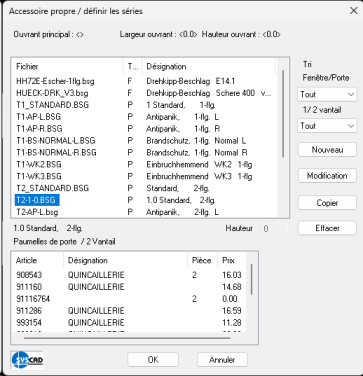Select file T2-AP-L.bsg
This screenshot has width=363, height=376.
pos(37,212)
